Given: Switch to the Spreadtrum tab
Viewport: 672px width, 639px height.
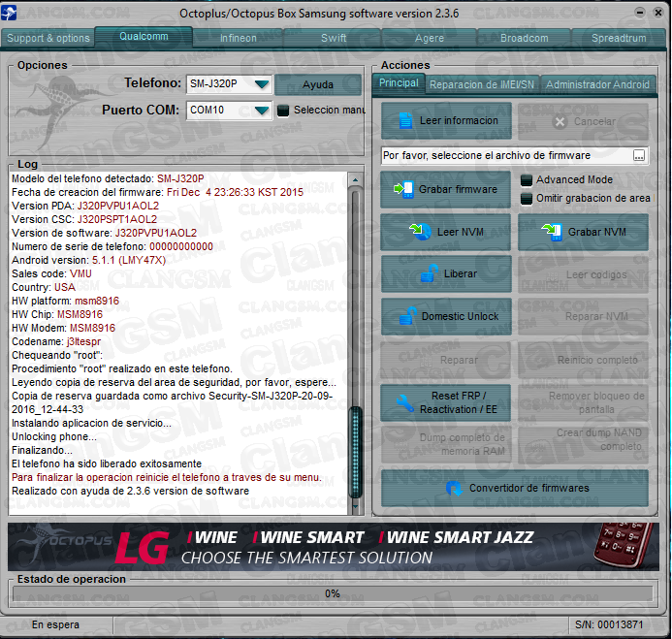Looking at the screenshot, I should coord(619,38).
